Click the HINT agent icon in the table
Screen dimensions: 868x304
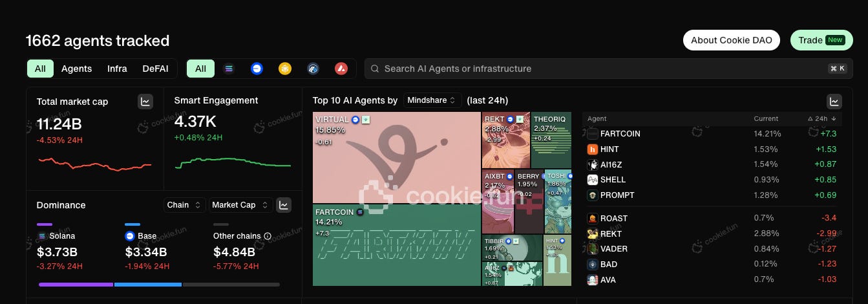593,149
